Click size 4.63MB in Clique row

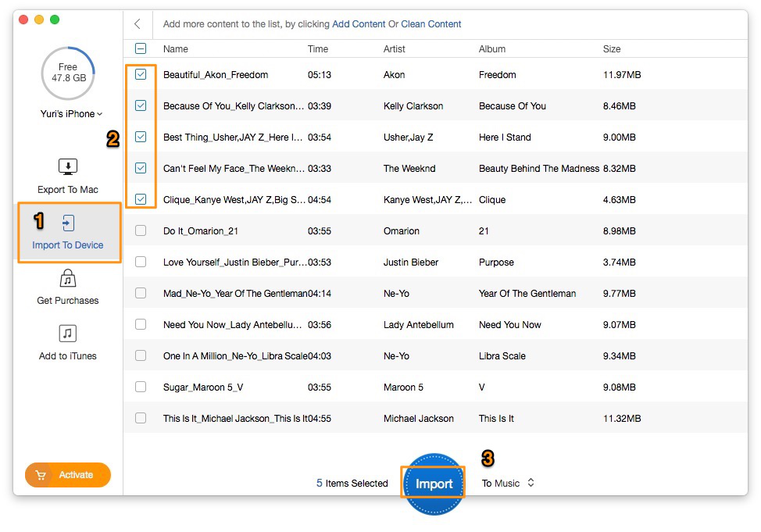[x=620, y=199]
